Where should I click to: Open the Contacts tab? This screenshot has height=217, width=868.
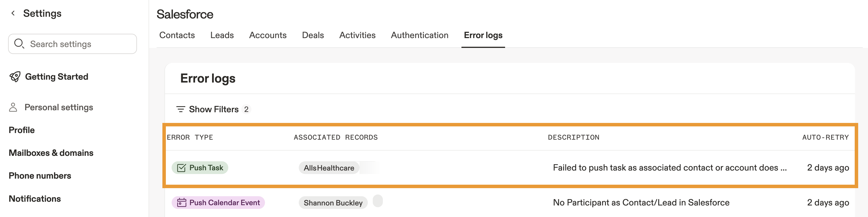177,35
